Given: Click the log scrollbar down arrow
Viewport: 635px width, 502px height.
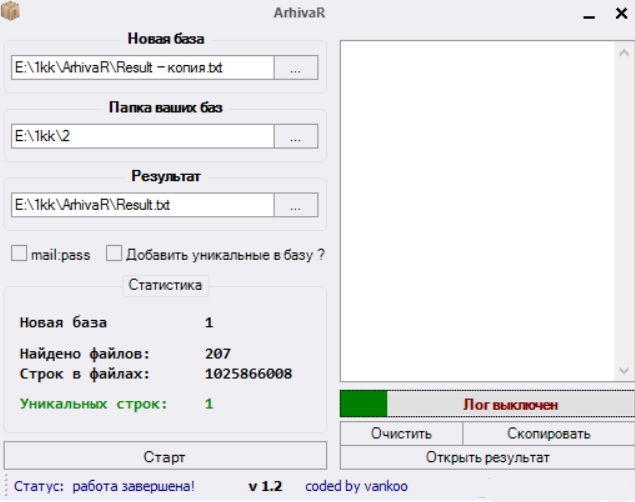Looking at the screenshot, I should [625, 370].
